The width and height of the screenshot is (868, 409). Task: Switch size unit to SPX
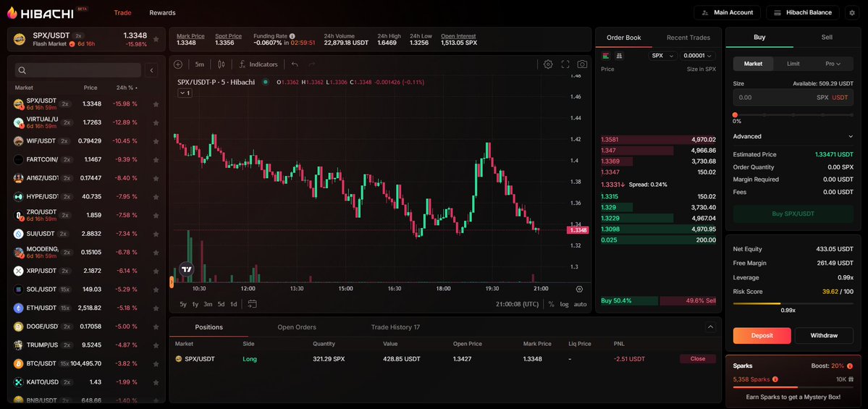pyautogui.click(x=822, y=98)
